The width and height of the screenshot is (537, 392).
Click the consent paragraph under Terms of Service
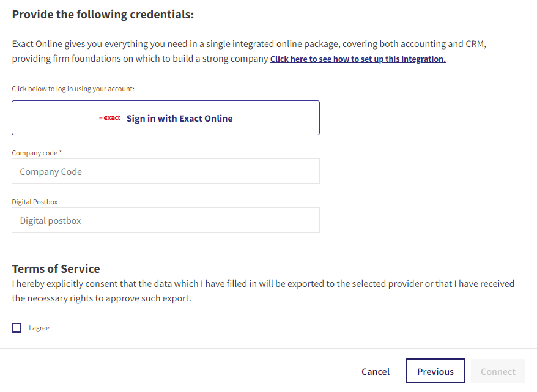(263, 291)
